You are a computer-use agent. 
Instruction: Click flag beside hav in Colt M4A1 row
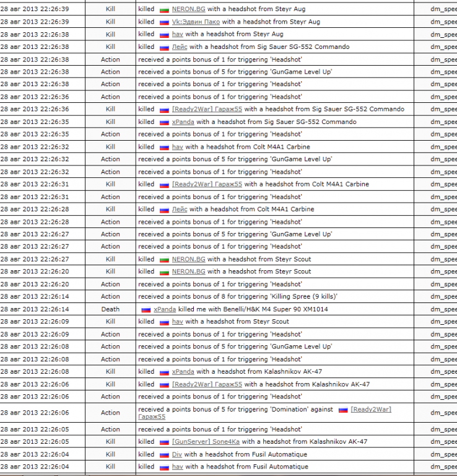pyautogui.click(x=164, y=148)
